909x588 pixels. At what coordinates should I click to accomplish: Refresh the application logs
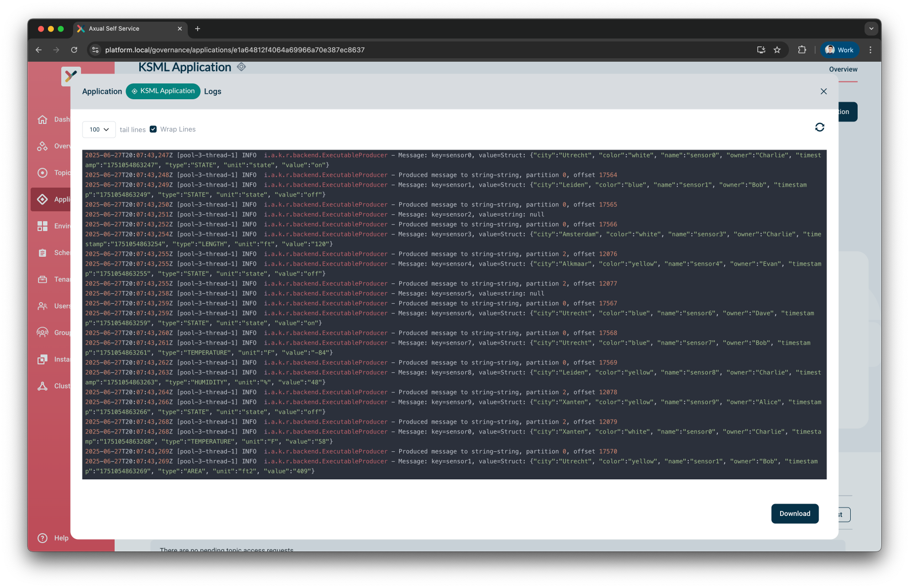tap(820, 127)
